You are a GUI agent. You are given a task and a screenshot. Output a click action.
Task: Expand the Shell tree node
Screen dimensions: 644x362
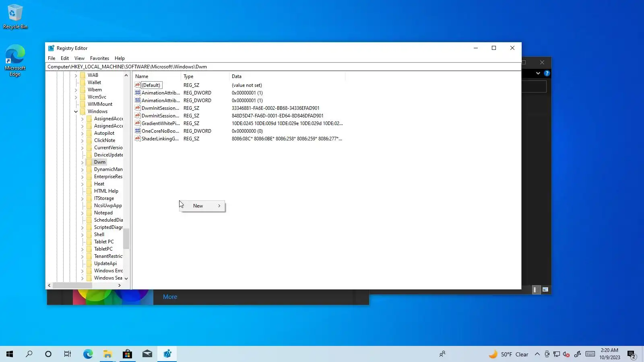[x=83, y=234]
